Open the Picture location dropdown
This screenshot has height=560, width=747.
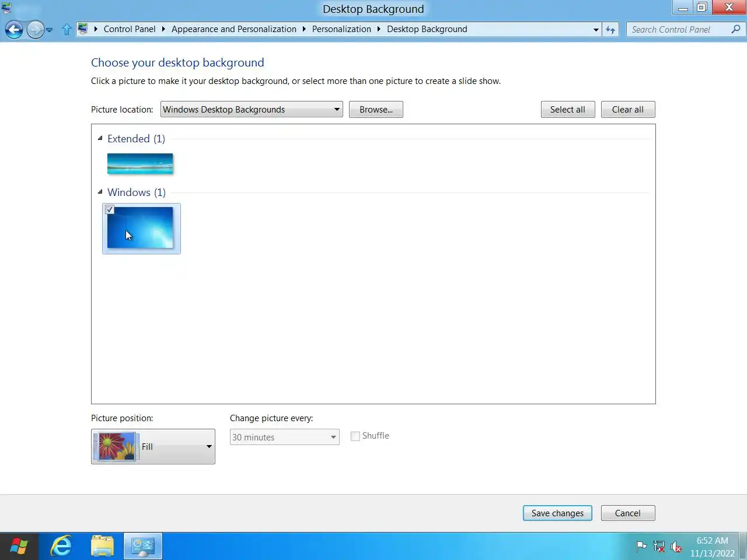point(252,110)
